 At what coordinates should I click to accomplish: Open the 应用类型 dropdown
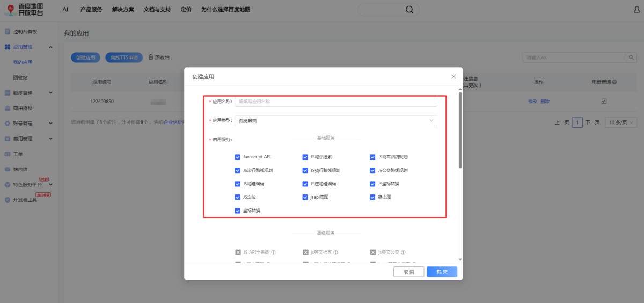point(335,121)
